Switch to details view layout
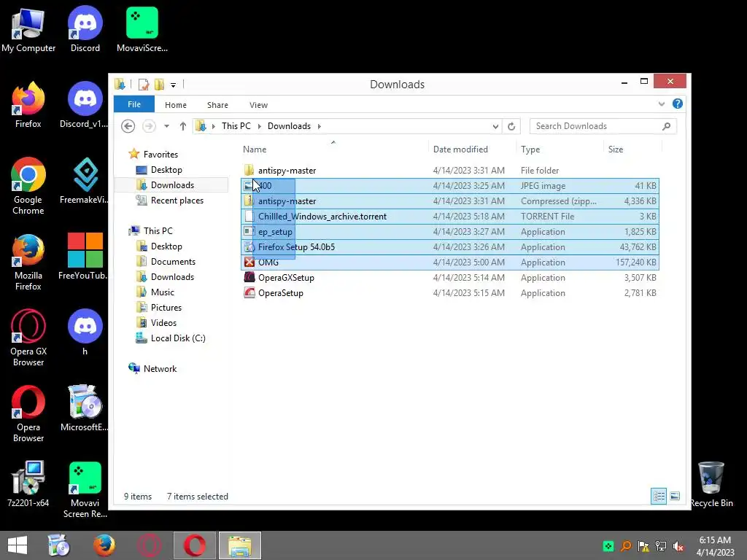The height and width of the screenshot is (560, 747). 659,496
